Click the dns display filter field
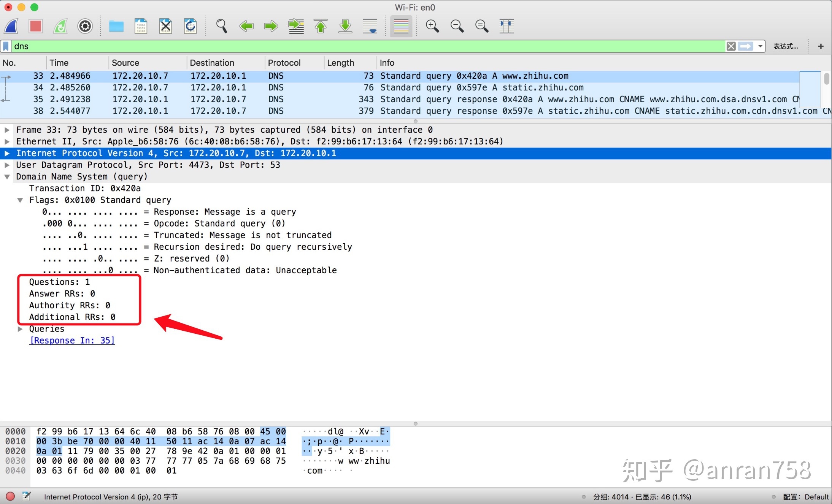 tap(342, 46)
